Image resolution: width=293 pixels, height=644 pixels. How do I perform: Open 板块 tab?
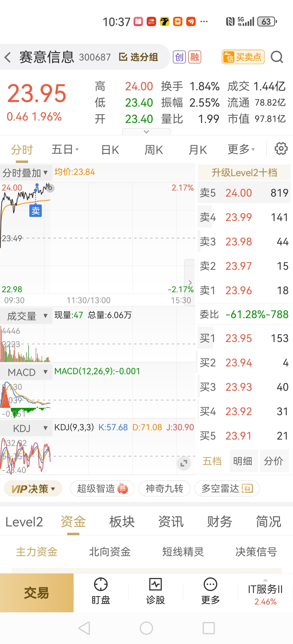coord(122,522)
